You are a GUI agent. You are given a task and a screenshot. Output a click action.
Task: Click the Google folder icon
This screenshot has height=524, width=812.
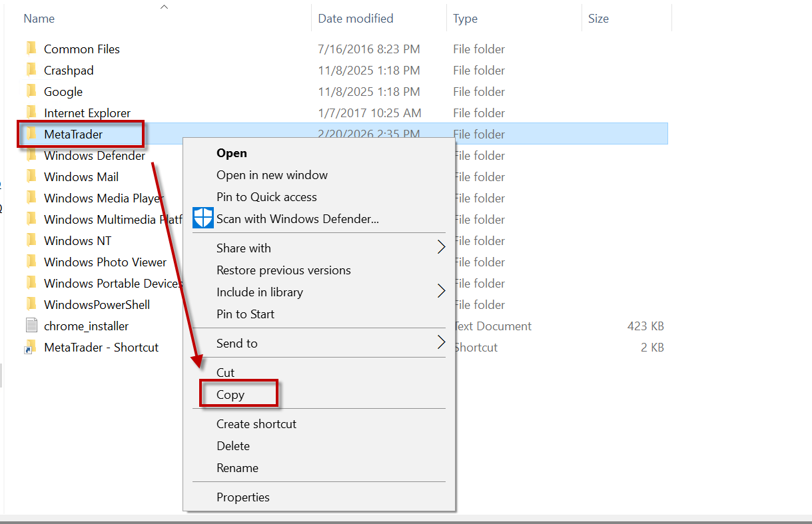(31, 91)
